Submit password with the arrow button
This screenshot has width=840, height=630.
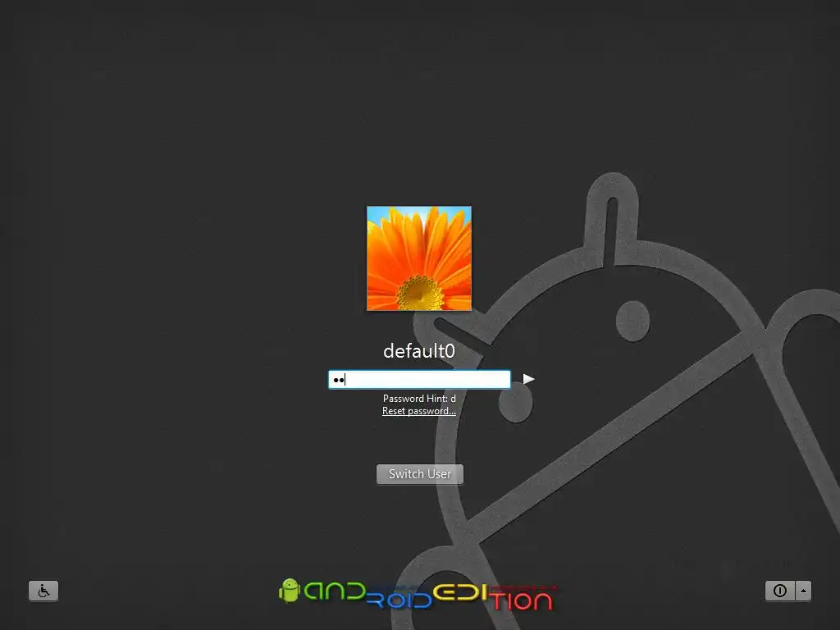[528, 379]
